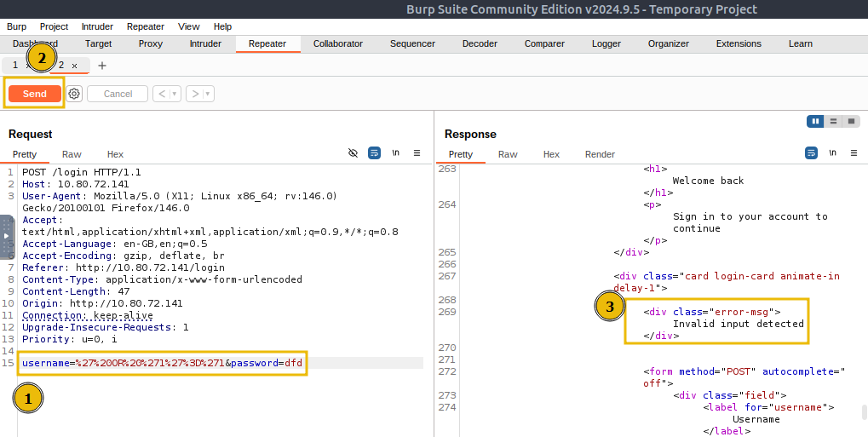Select side-by-side layout view
868x437 pixels.
[x=815, y=121]
